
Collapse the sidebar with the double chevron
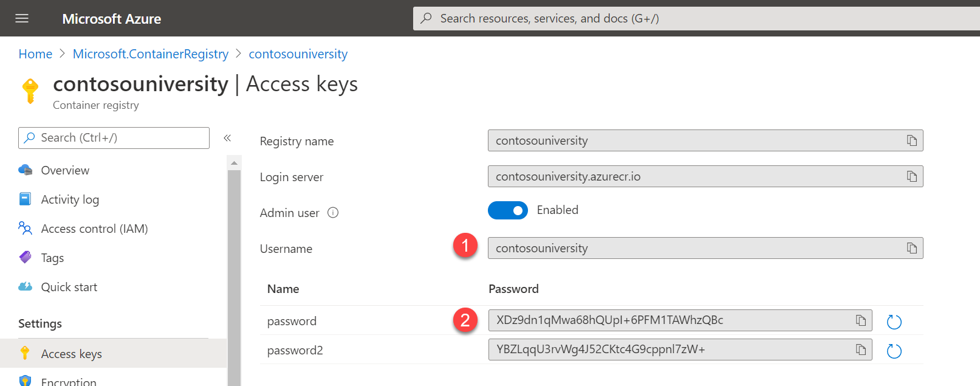[x=227, y=138]
